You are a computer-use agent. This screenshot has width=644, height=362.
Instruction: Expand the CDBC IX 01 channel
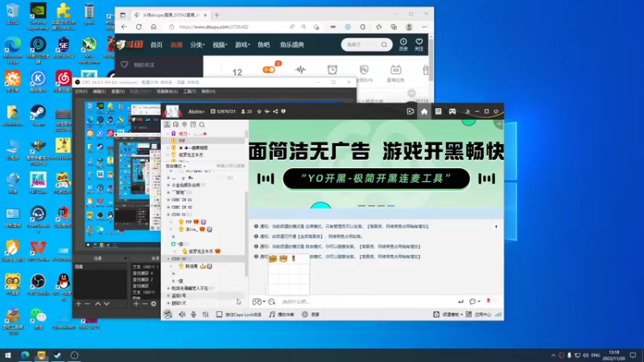(x=168, y=200)
